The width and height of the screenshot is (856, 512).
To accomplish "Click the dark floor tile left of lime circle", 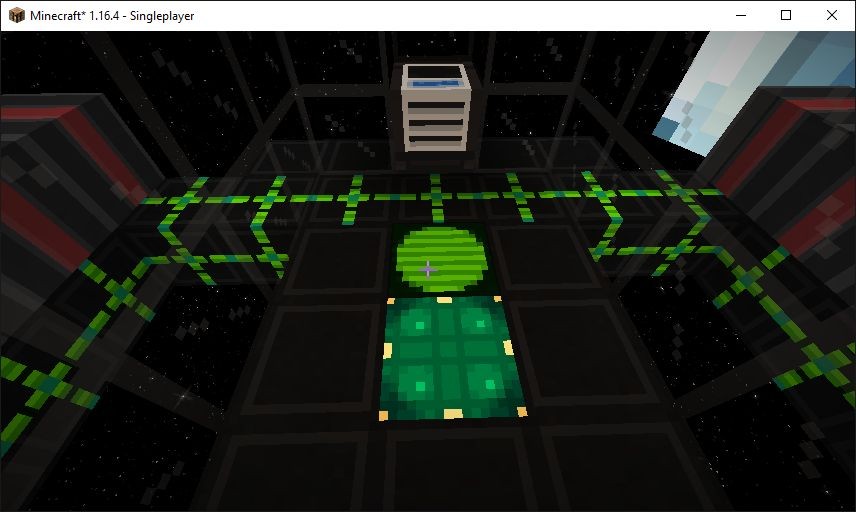I will tap(335, 260).
